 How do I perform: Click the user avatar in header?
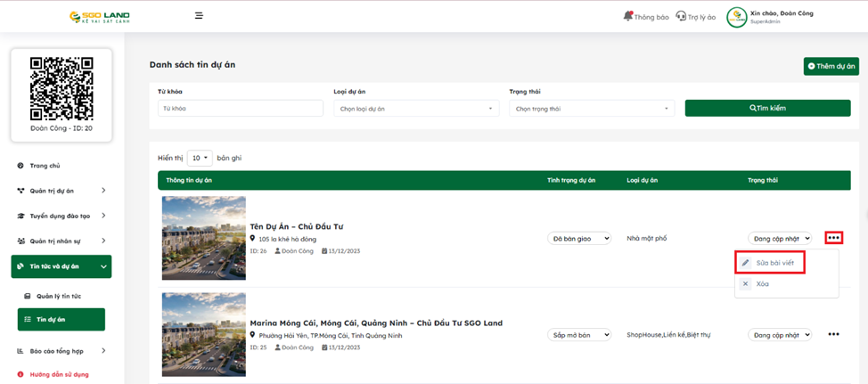[736, 17]
